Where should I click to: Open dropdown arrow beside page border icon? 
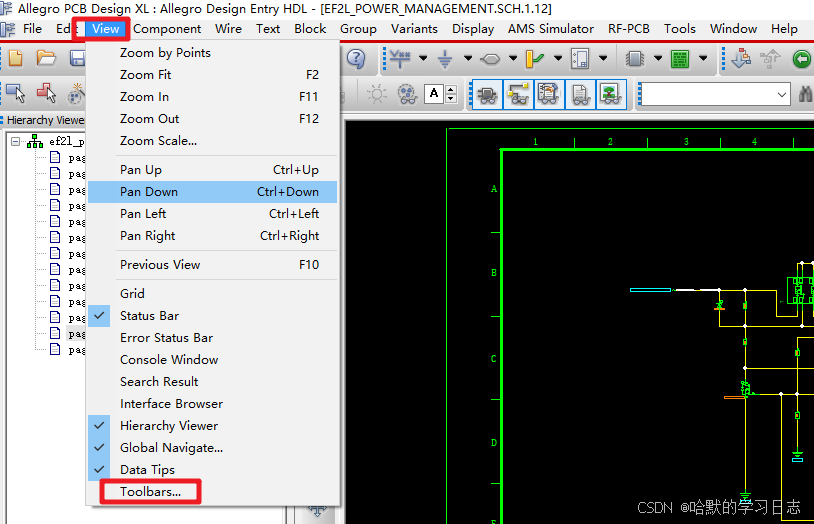[x=603, y=59]
